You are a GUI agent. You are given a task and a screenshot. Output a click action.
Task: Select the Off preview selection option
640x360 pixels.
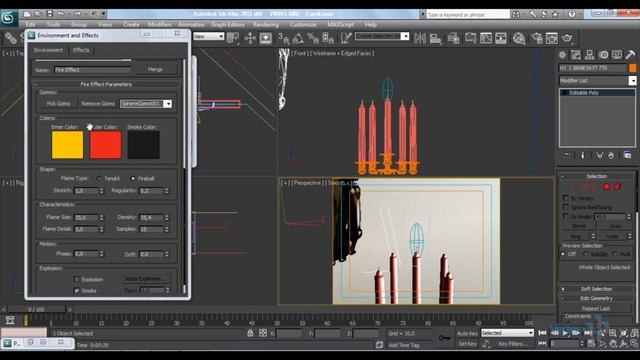[564, 254]
